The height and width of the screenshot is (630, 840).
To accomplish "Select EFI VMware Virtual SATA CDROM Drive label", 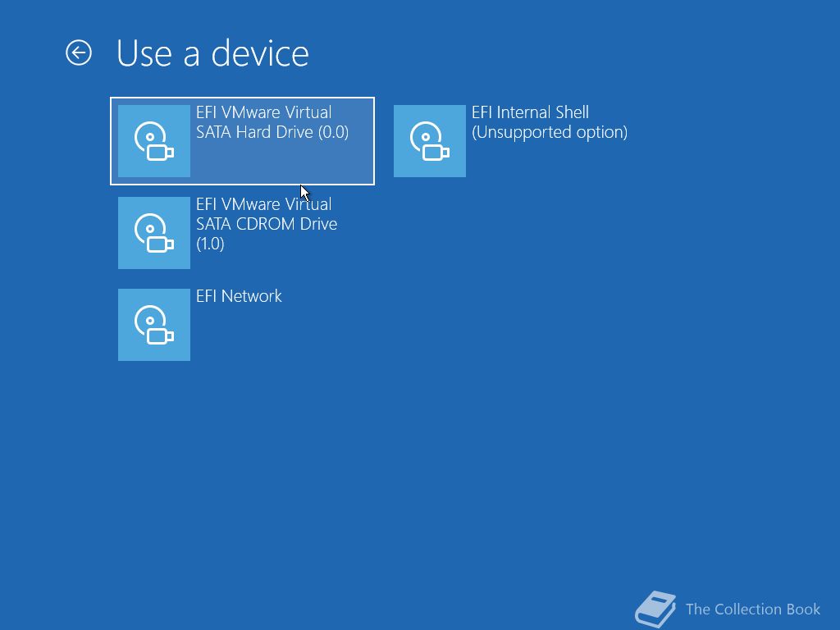I will click(x=267, y=223).
